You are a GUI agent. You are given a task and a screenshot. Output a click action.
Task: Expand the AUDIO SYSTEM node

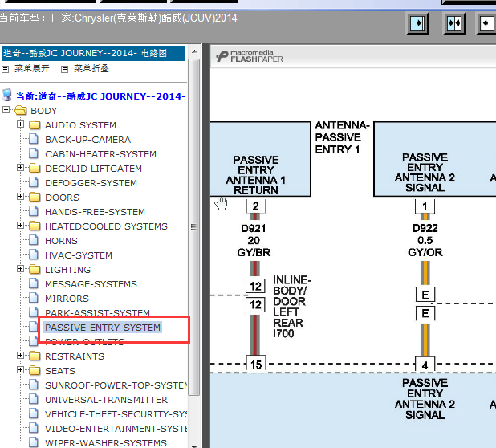click(x=20, y=124)
